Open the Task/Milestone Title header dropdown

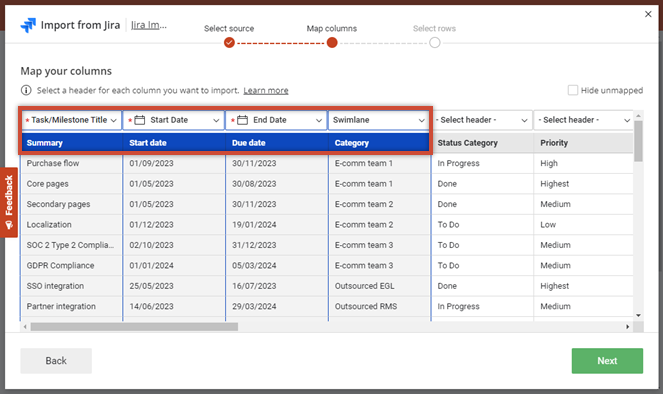(71, 120)
